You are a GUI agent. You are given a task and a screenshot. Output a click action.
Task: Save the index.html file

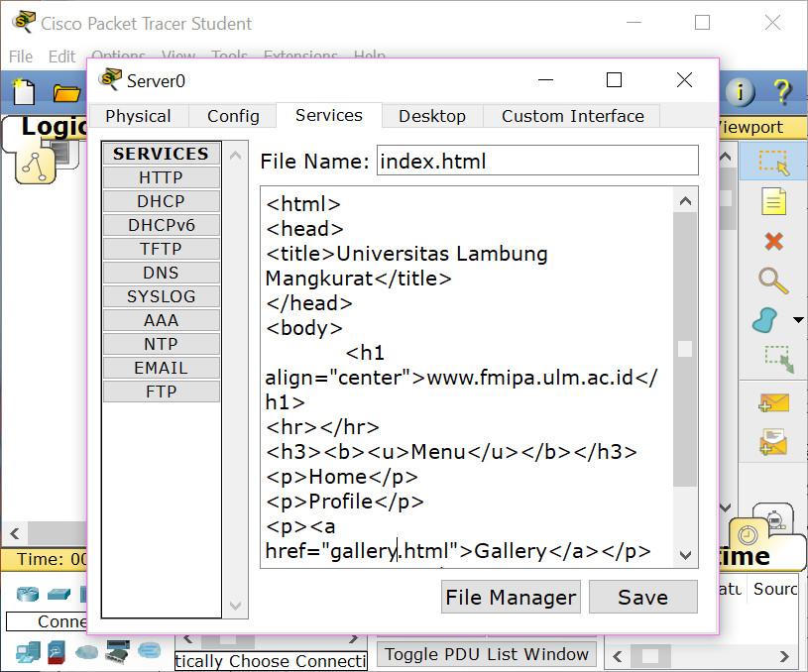click(643, 597)
